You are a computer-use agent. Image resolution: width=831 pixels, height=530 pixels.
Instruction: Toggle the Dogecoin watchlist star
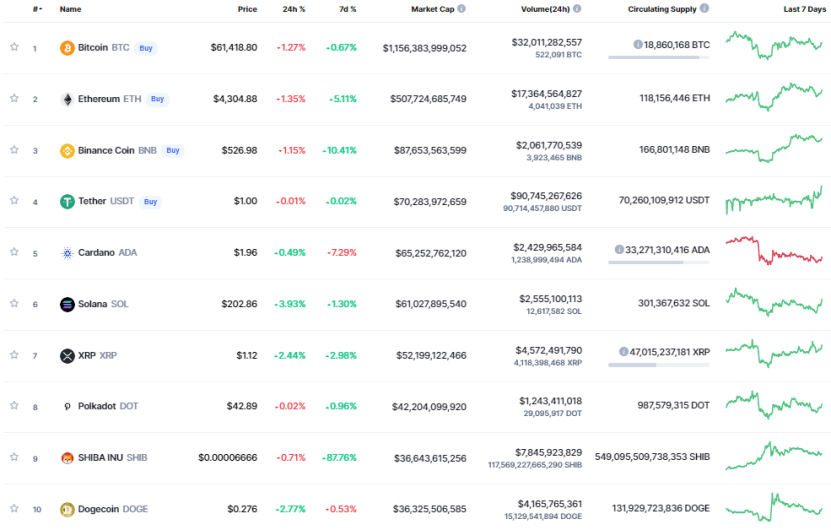[14, 508]
